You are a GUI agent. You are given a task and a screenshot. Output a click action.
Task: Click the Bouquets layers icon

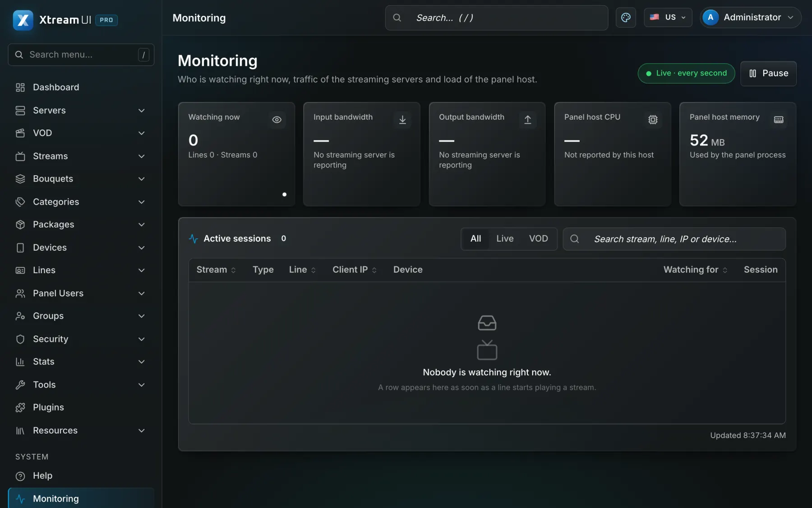pos(20,179)
